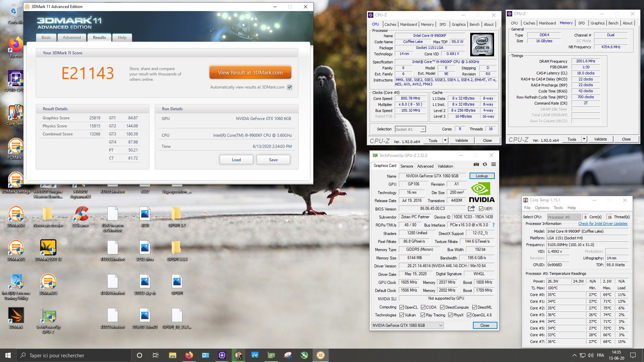This screenshot has width=644, height=362.
Task: Expand the Tools dropdown arrow in CPU-Z CPU window
Action: coord(445,140)
